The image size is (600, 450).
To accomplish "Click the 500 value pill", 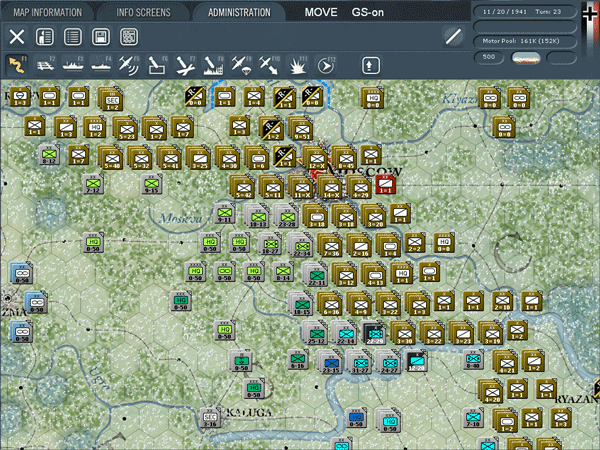I will point(489,57).
